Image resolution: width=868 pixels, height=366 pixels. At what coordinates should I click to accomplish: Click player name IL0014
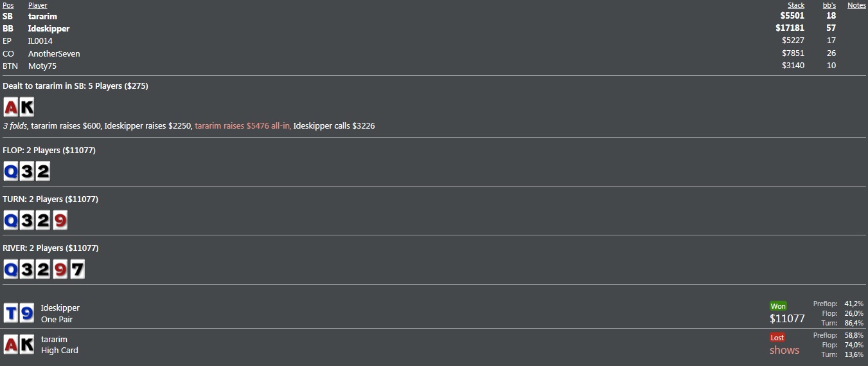[40, 41]
